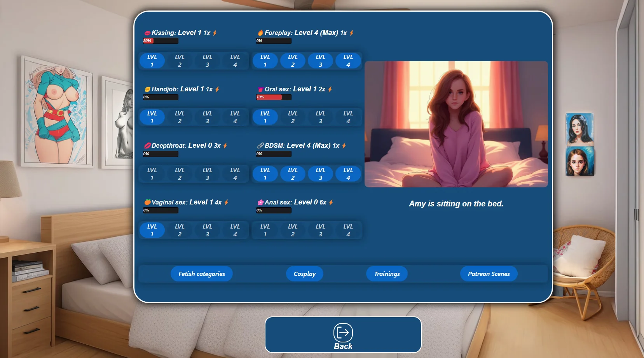Pick LVL 2 in the Vaginal sex row
This screenshot has width=644, height=358.
point(180,230)
